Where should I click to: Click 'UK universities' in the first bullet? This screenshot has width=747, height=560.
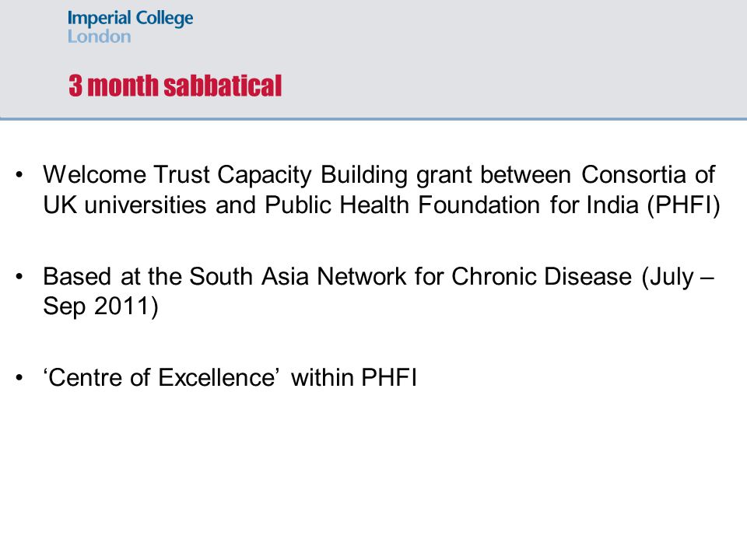coord(124,205)
